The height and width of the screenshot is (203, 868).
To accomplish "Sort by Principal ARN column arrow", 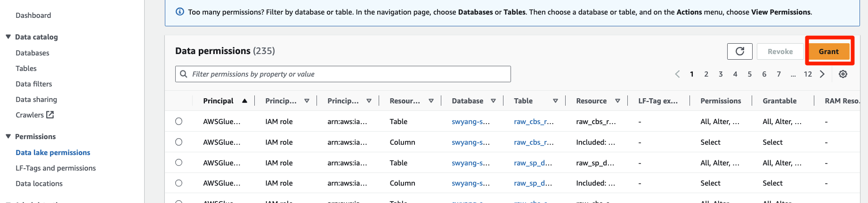I will tap(369, 101).
